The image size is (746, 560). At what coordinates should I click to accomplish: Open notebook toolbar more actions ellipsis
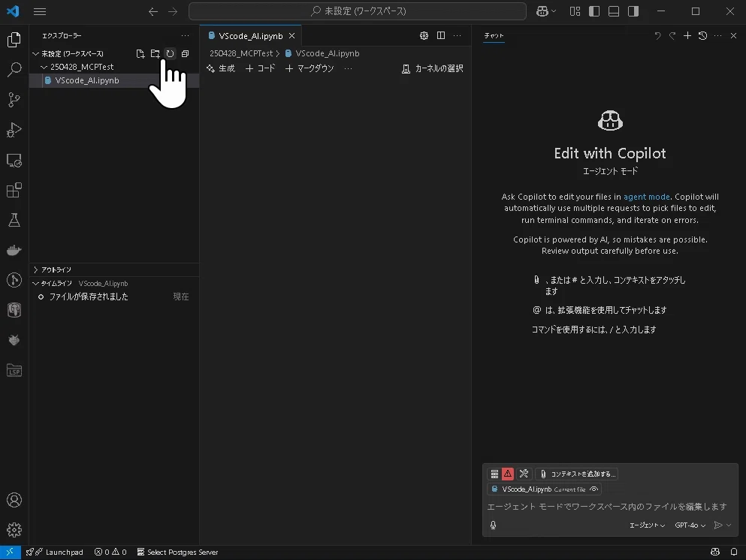point(349,68)
